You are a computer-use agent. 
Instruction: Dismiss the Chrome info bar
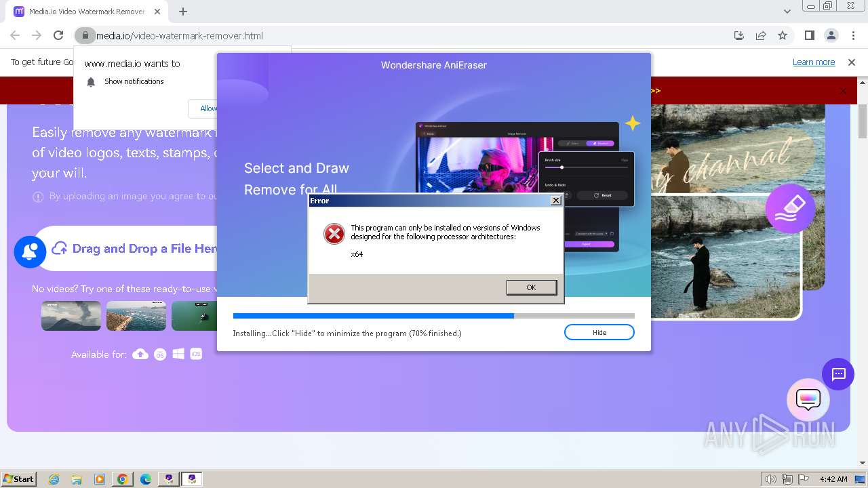[852, 62]
